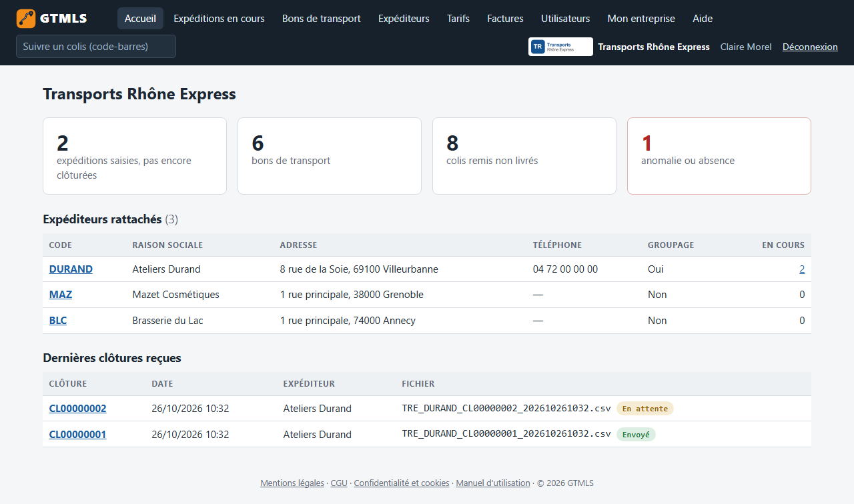This screenshot has width=854, height=504.
Task: Open the Expéditions en cours menu
Action: (219, 19)
